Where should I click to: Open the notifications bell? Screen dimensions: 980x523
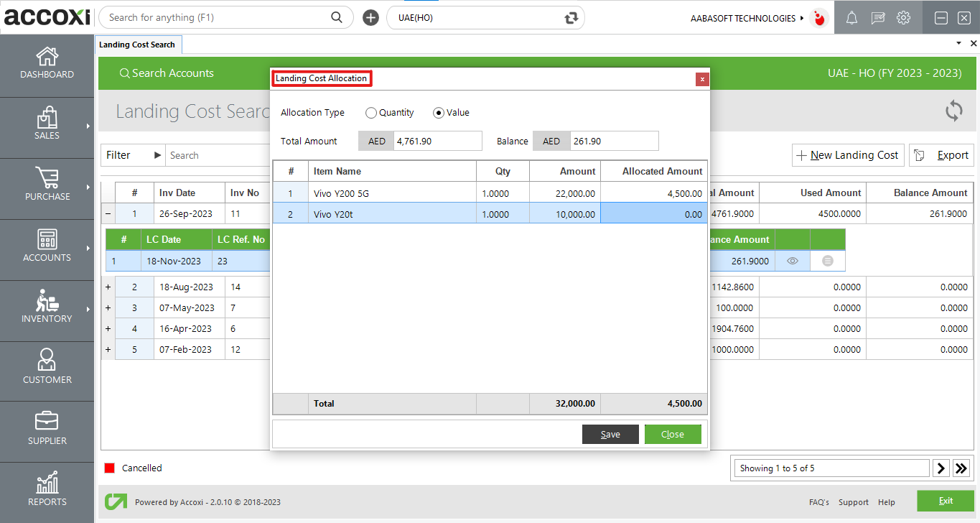coord(851,18)
